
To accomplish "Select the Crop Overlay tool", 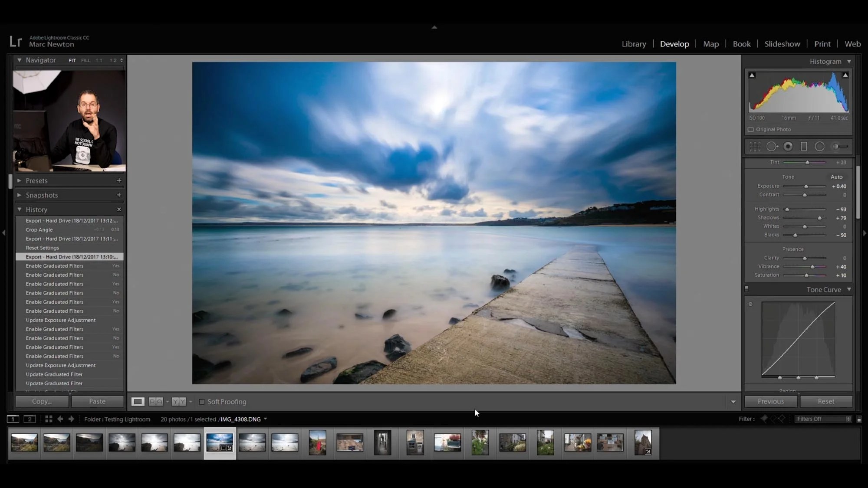I will click(755, 147).
